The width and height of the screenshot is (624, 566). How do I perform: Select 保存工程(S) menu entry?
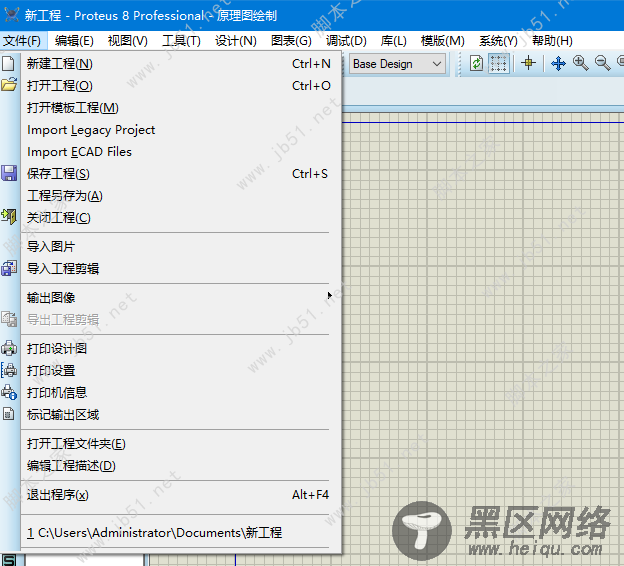click(181, 174)
